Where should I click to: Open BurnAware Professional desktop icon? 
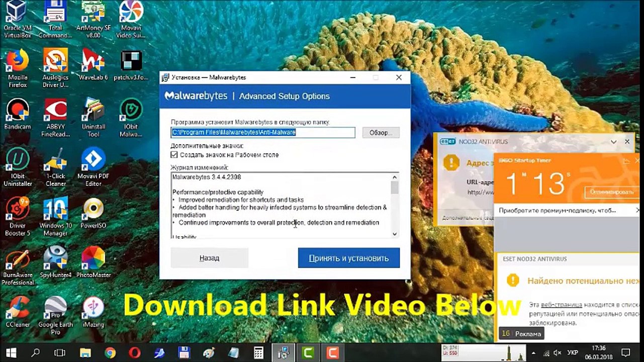18,265
